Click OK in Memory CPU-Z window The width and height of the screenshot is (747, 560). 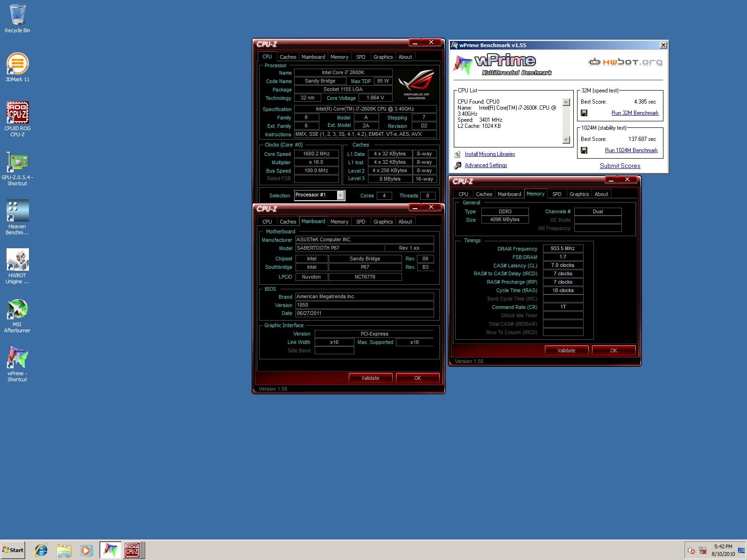click(x=613, y=350)
